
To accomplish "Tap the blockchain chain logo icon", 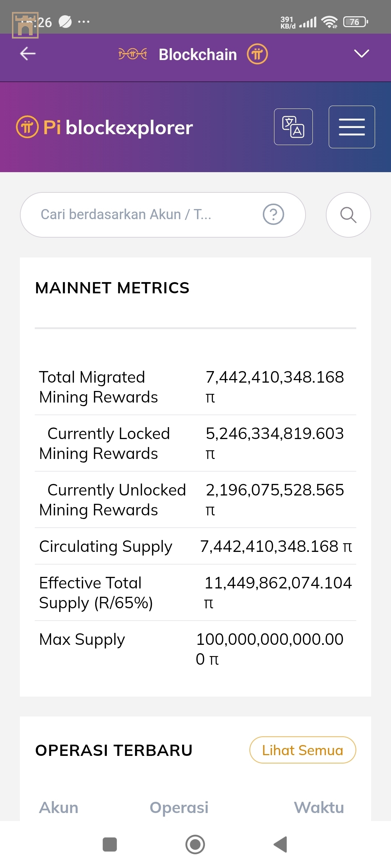I will (x=133, y=54).
